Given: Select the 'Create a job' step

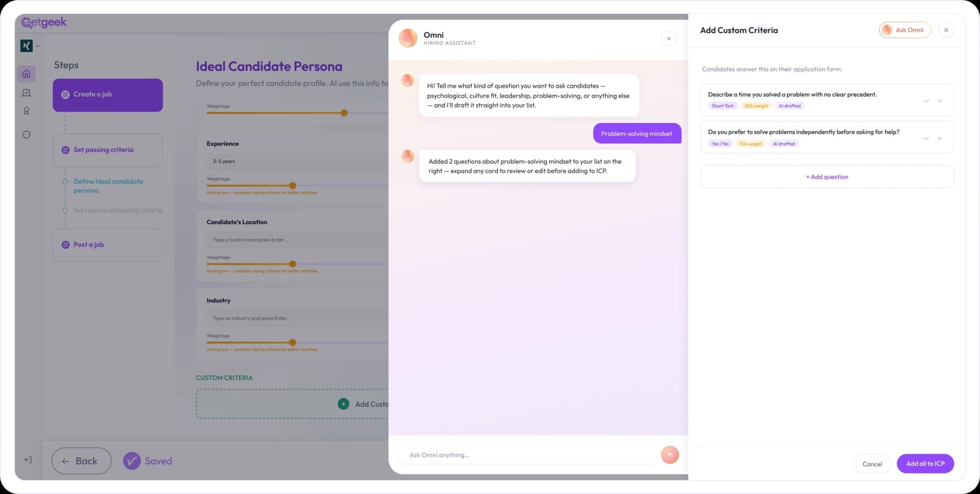Looking at the screenshot, I should [108, 95].
